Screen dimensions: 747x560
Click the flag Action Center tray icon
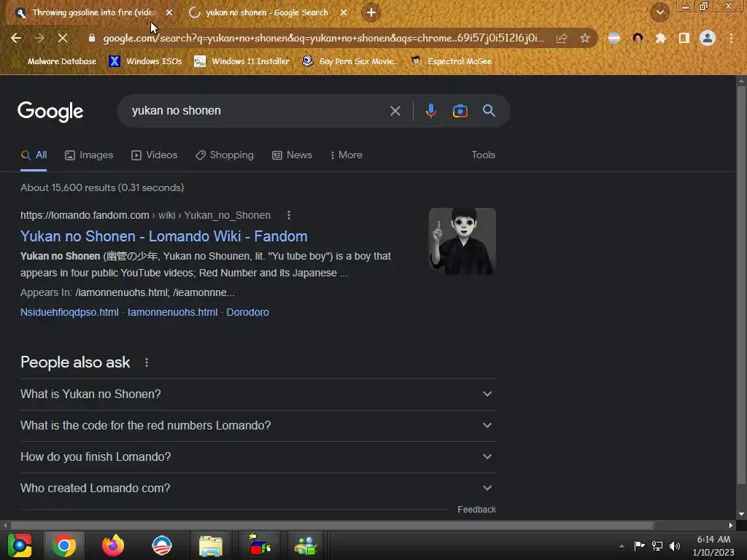tap(639, 545)
